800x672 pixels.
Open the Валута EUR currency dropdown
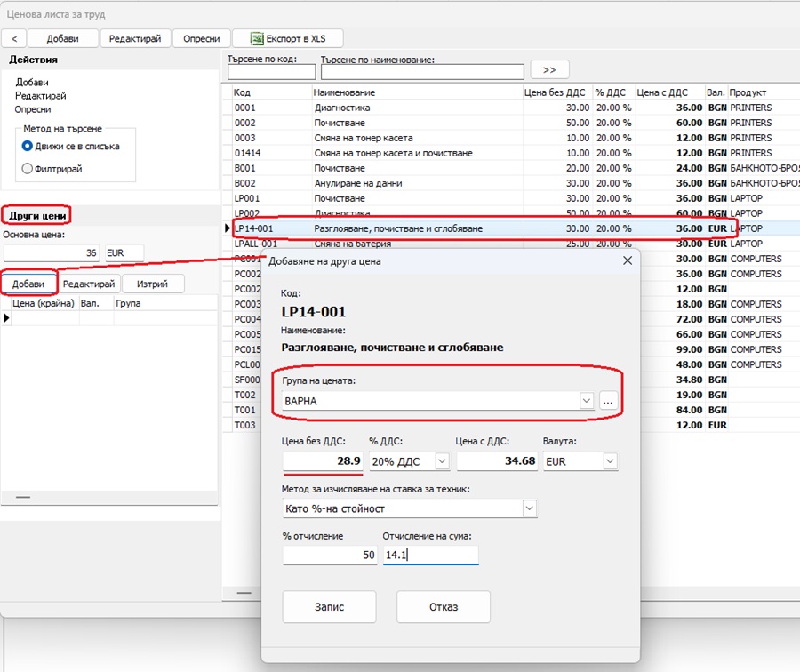[610, 461]
